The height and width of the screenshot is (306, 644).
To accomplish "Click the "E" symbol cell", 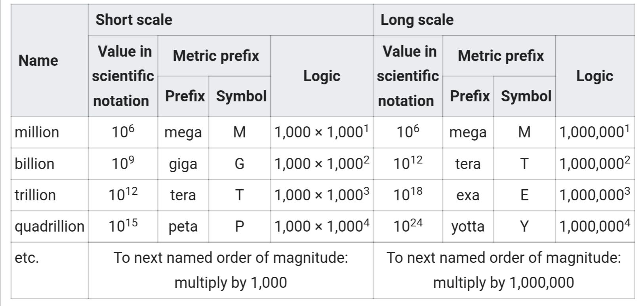I will click(x=524, y=195).
